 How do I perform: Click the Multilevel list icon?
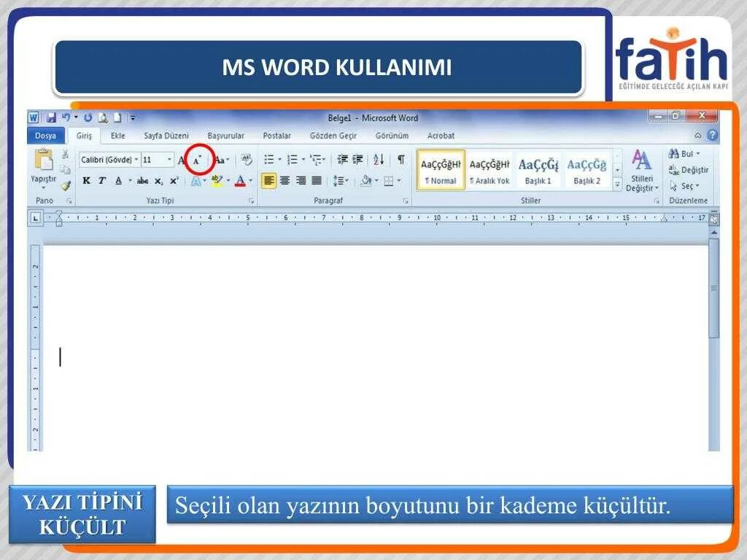point(315,160)
